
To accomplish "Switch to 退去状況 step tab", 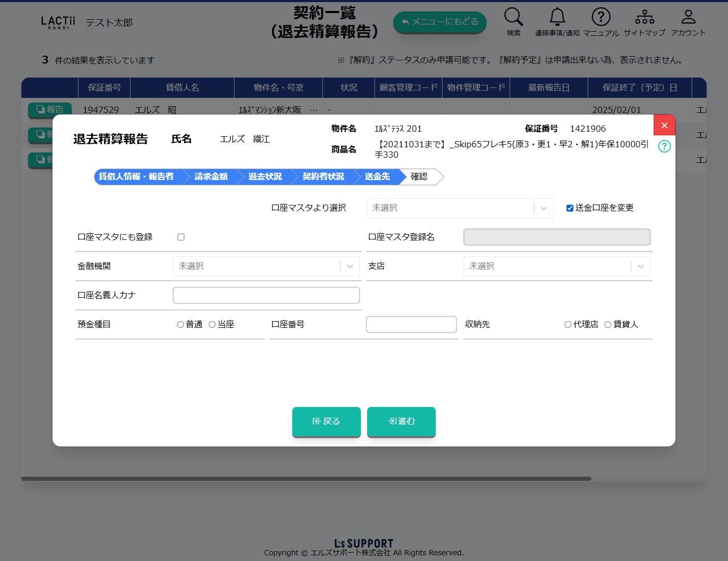I will point(265,177).
